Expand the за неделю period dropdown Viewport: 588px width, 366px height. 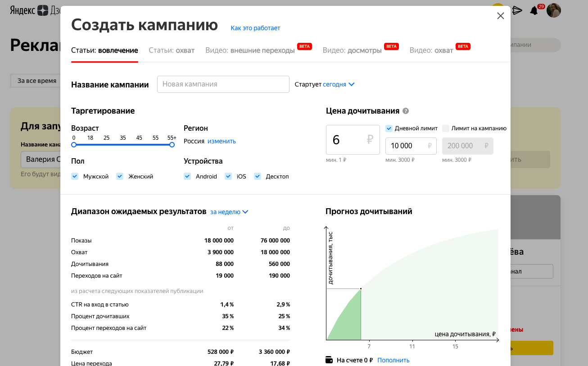pos(229,212)
